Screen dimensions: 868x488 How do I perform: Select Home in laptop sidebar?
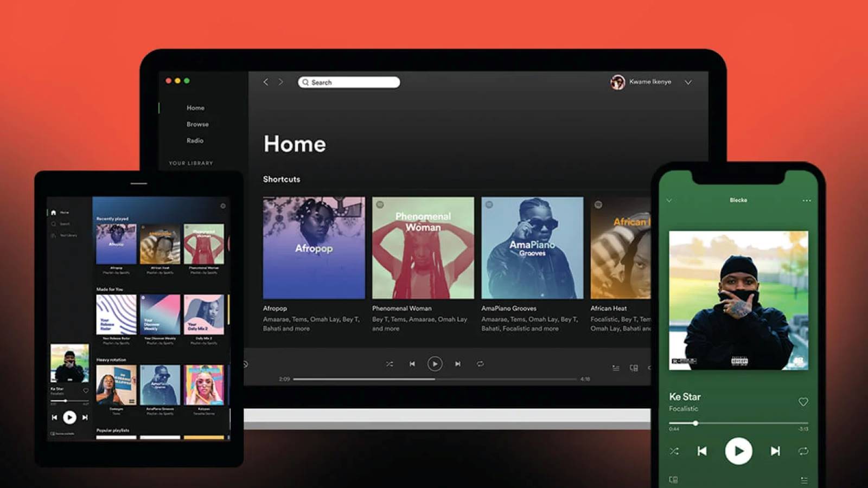pos(195,108)
